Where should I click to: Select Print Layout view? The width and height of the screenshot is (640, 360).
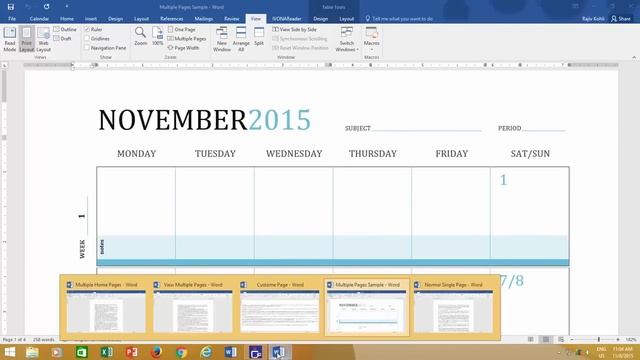pos(27,39)
